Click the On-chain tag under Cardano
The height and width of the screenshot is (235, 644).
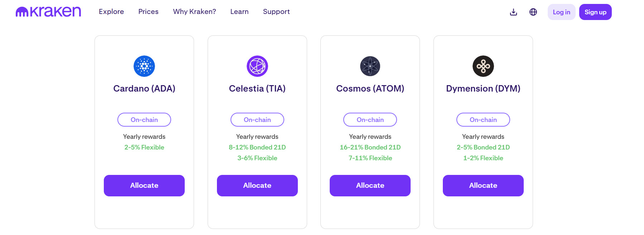coord(144,120)
